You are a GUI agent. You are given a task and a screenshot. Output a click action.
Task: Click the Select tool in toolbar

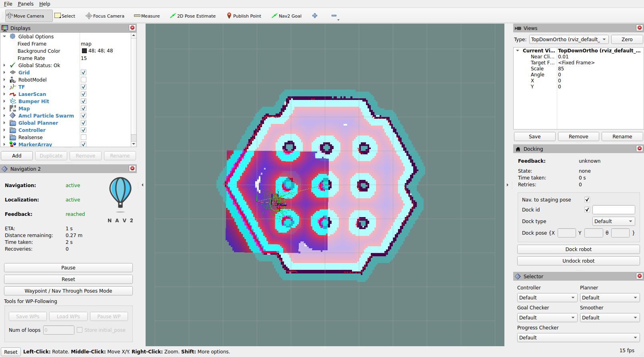coord(65,16)
